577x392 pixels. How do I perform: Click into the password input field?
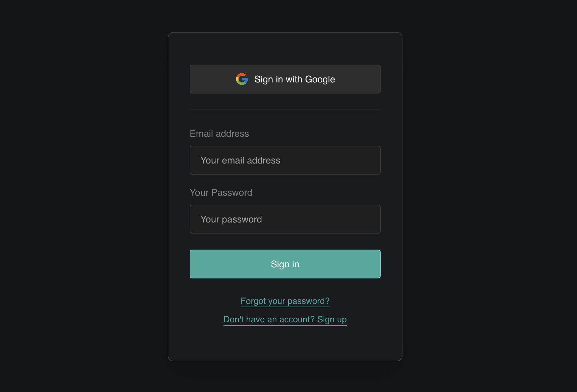285,219
